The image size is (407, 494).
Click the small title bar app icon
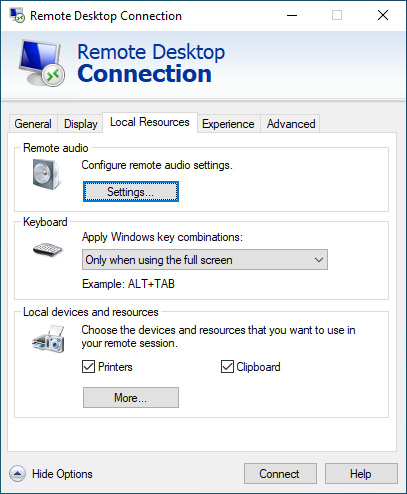17,15
